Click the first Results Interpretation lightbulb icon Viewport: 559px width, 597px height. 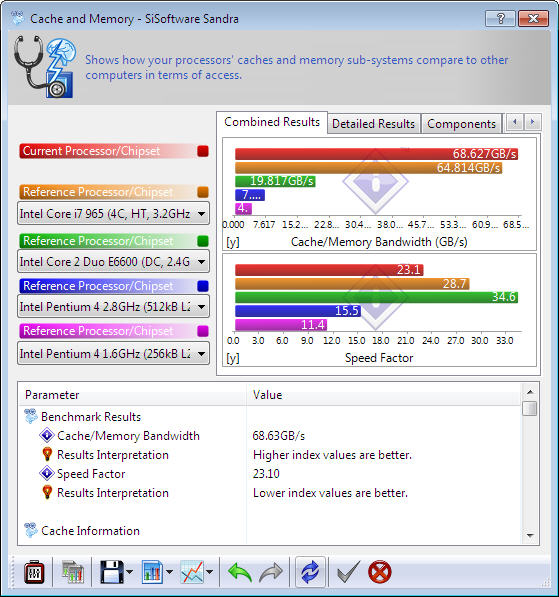coord(47,454)
